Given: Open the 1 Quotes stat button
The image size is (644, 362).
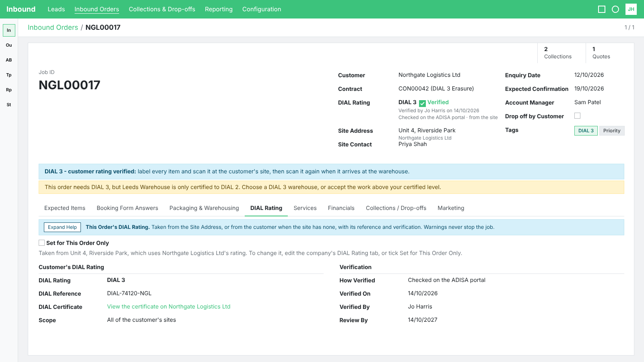Looking at the screenshot, I should (610, 53).
